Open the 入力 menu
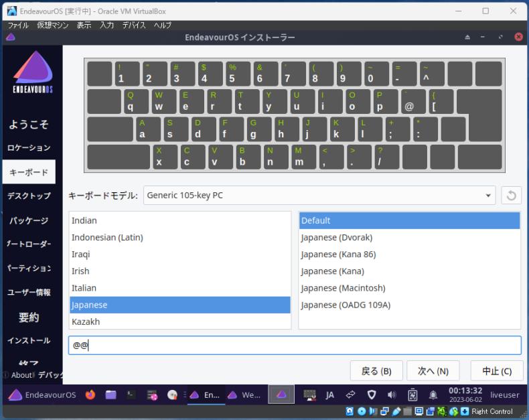This screenshot has height=420, width=529. [x=106, y=25]
